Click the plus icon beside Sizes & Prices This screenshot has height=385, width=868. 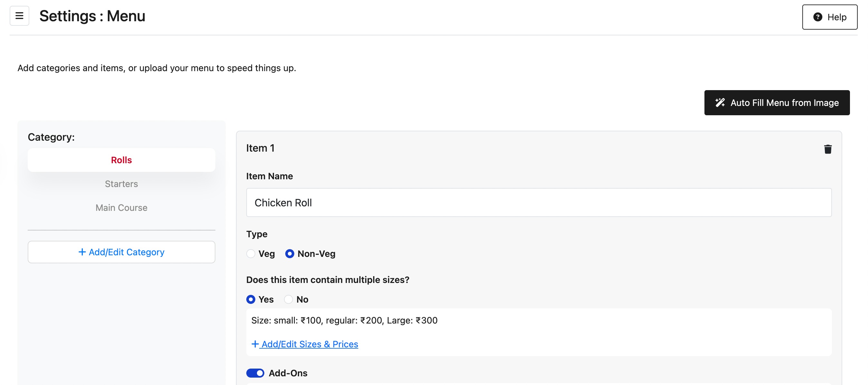tap(255, 344)
